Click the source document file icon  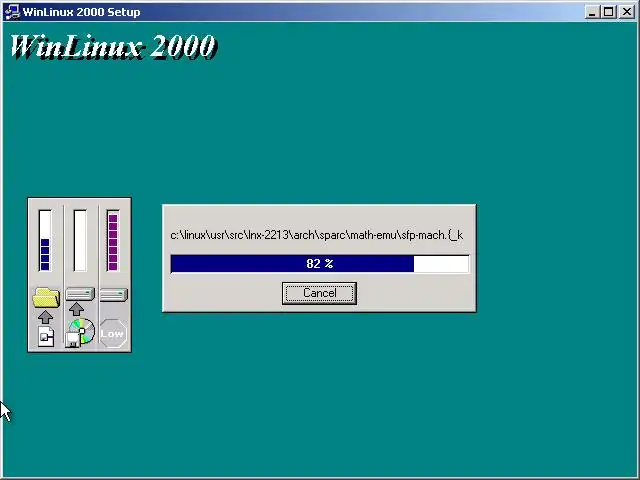pos(46,337)
